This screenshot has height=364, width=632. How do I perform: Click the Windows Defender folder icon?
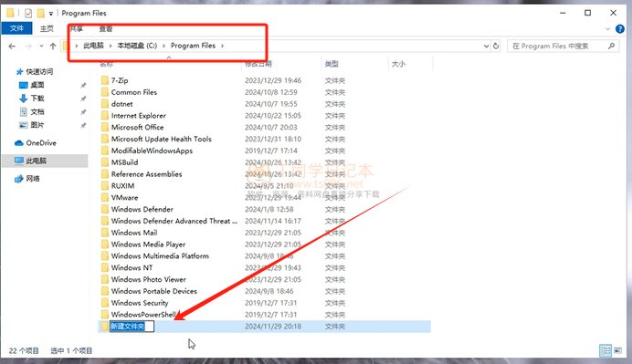(105, 209)
